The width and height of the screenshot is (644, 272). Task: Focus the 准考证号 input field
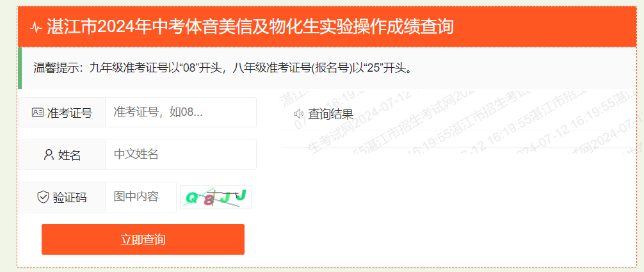(x=181, y=112)
